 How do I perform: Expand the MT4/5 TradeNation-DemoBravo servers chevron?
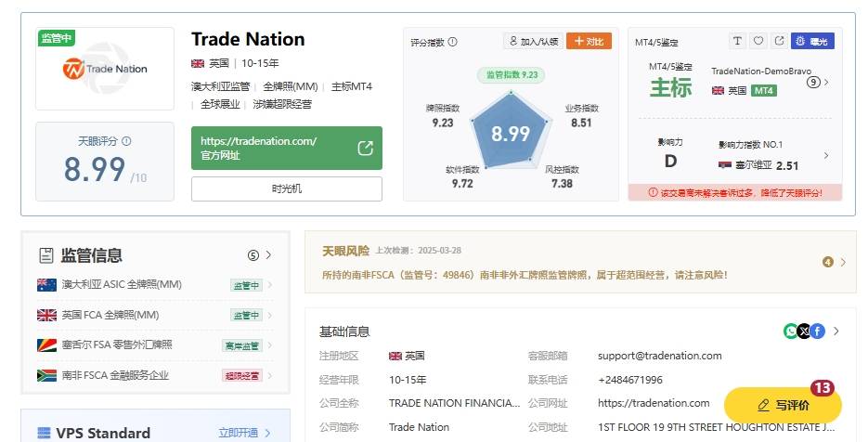click(x=826, y=82)
